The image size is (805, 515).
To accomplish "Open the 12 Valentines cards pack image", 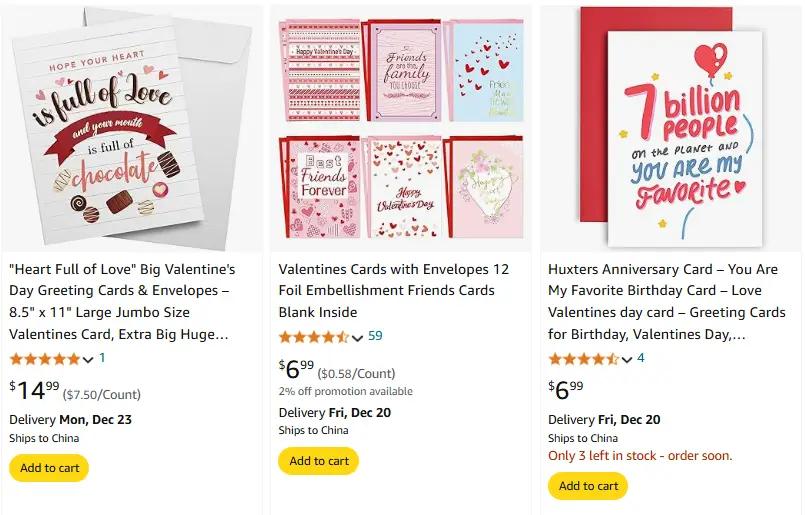I will point(400,128).
